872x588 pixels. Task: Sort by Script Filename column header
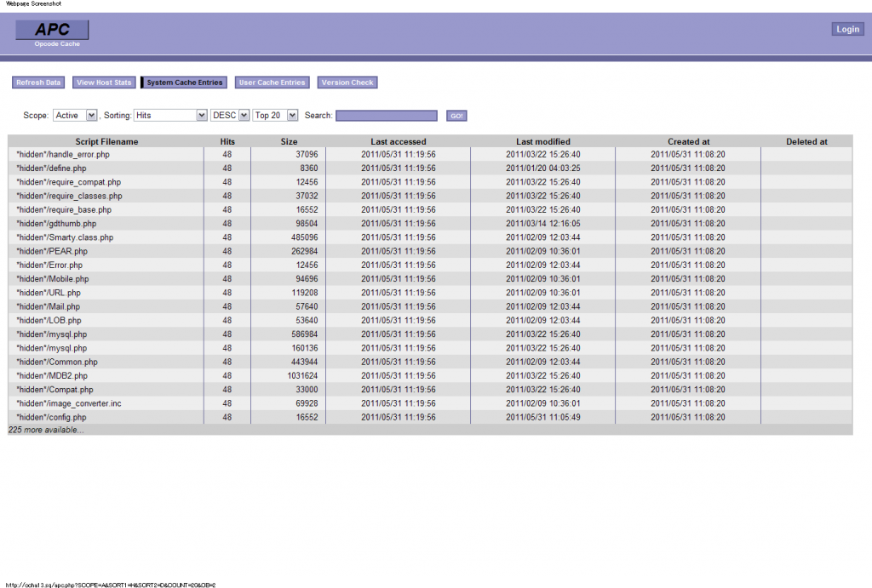[x=106, y=142]
